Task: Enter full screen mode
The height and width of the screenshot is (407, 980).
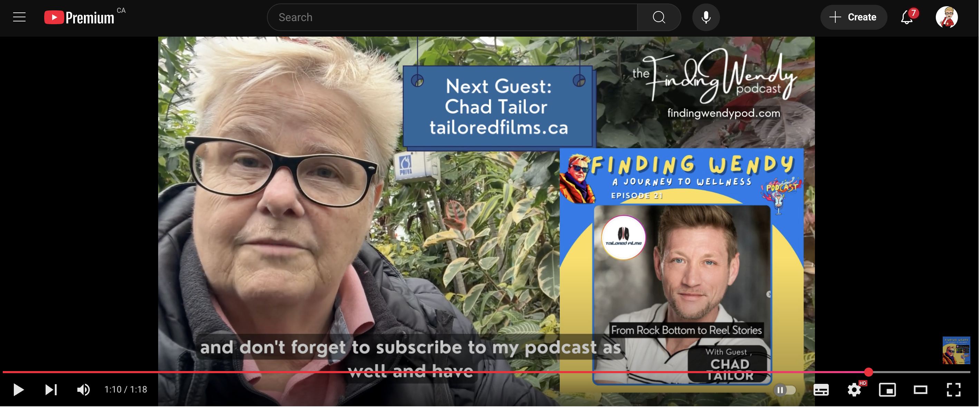Action: pyautogui.click(x=953, y=389)
